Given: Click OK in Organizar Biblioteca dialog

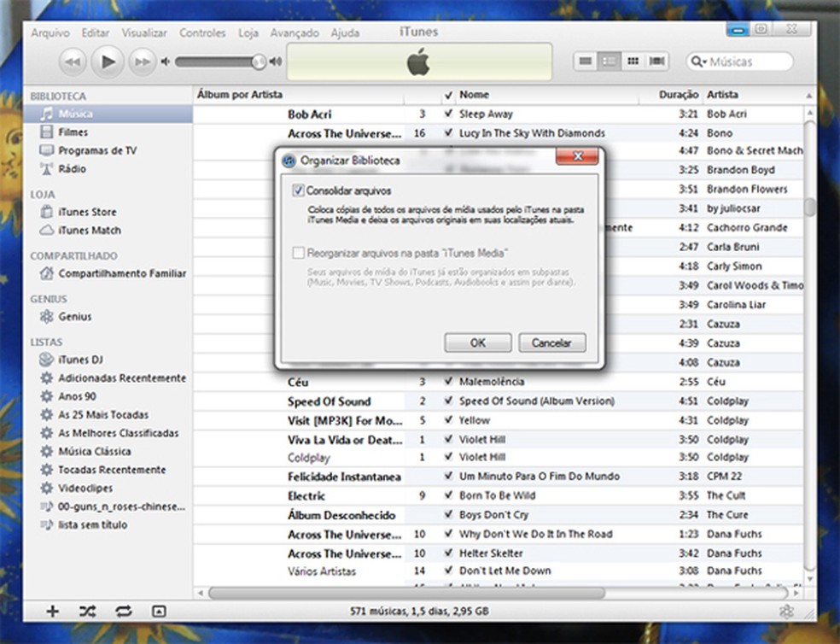Looking at the screenshot, I should [478, 342].
